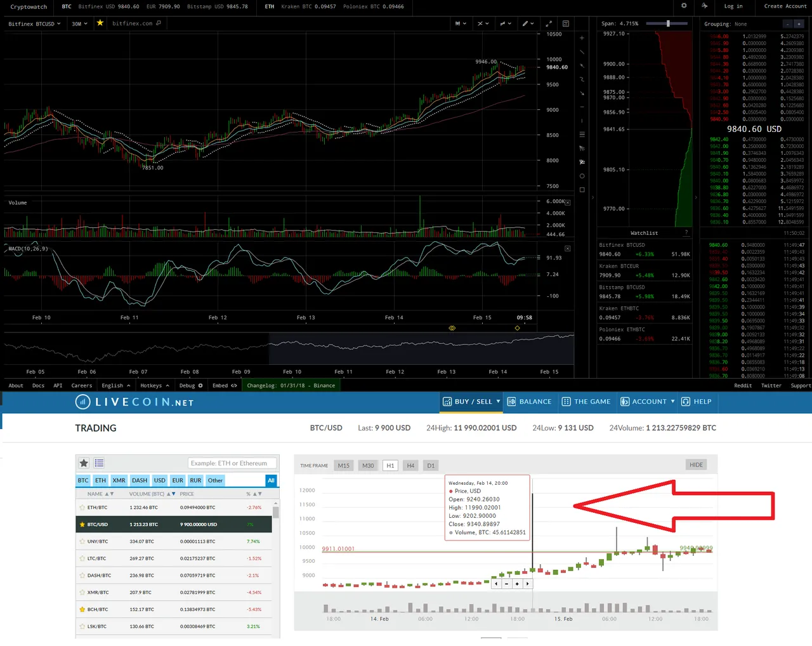Toggle favorite star for LTC/BTC
Image resolution: width=812 pixels, height=646 pixels.
(x=82, y=558)
